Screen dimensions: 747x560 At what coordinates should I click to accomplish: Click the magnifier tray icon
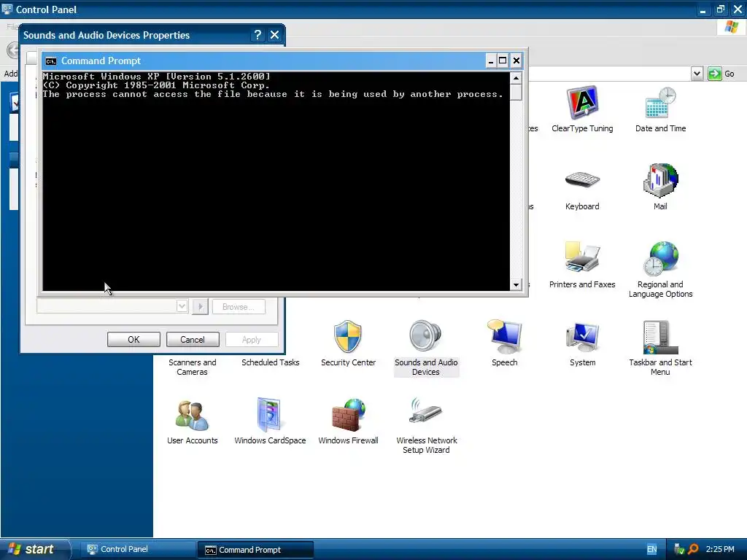[693, 549]
